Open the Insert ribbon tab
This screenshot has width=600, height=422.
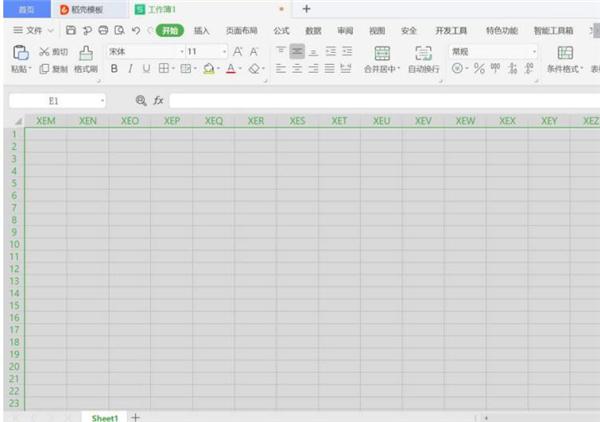pos(201,31)
